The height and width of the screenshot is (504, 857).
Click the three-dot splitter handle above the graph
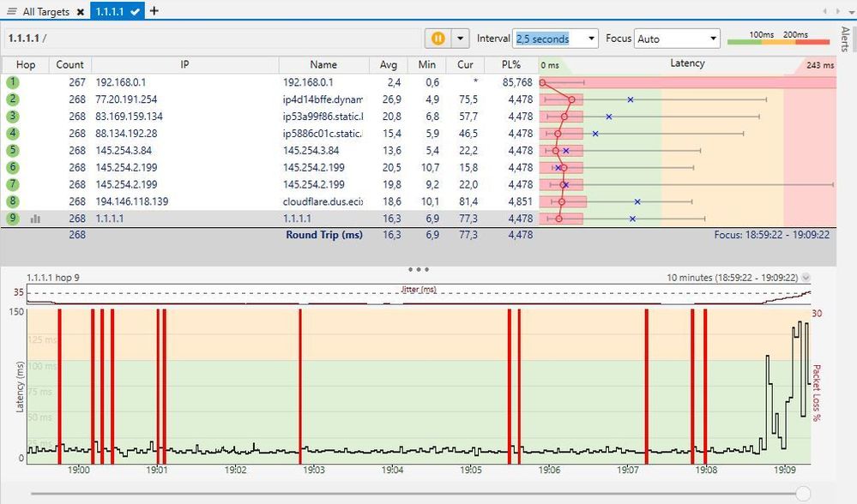point(418,269)
